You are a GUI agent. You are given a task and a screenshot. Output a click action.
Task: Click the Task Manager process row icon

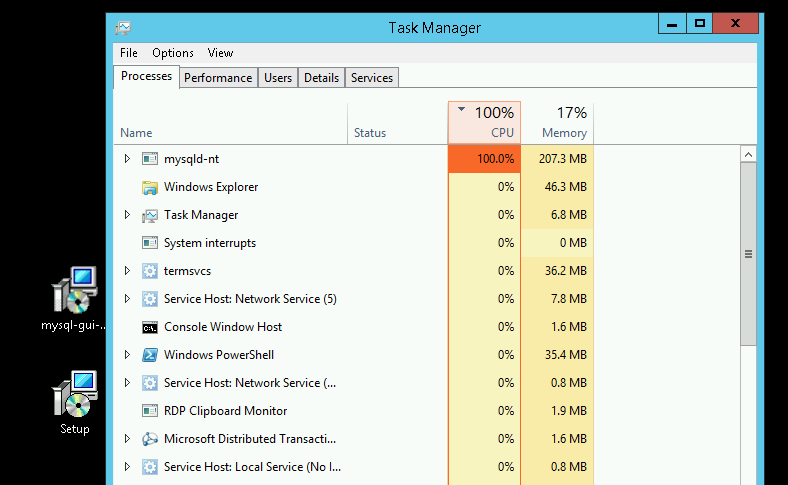(x=150, y=216)
